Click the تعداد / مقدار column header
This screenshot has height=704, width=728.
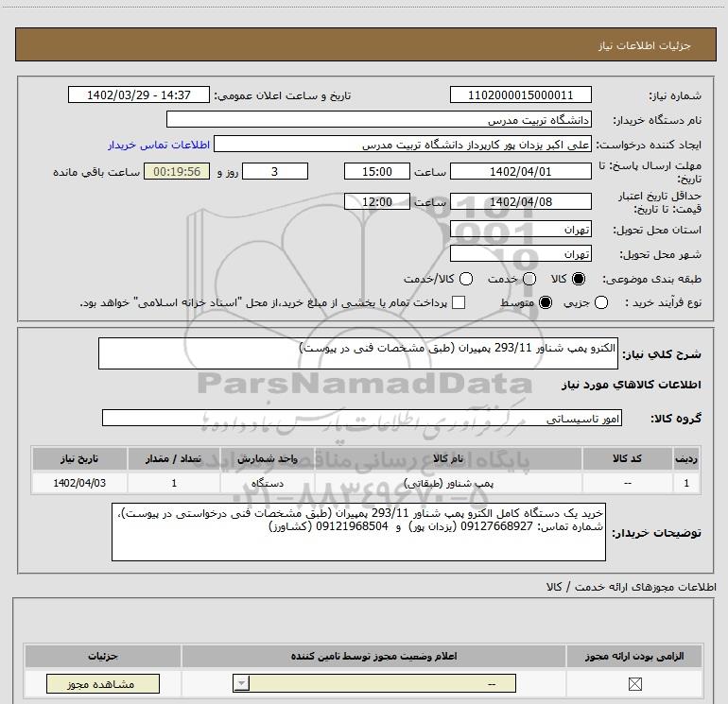point(174,458)
